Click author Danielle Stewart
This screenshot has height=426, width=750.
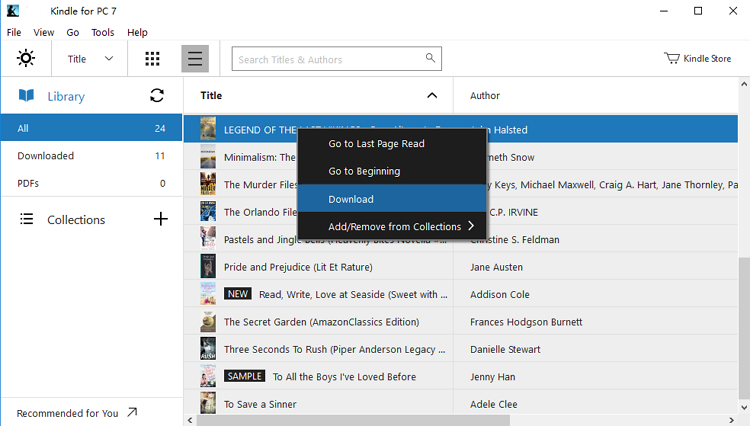(x=505, y=349)
